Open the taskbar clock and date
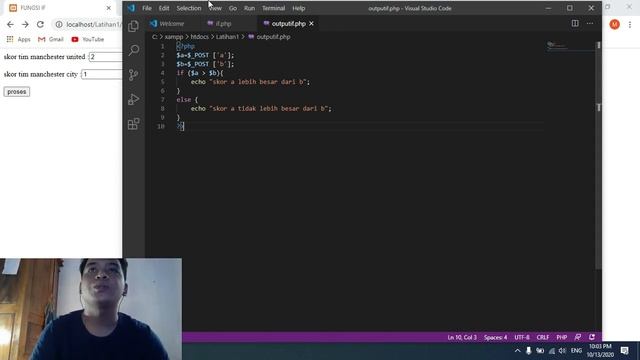This screenshot has width=640, height=360. pyautogui.click(x=600, y=351)
